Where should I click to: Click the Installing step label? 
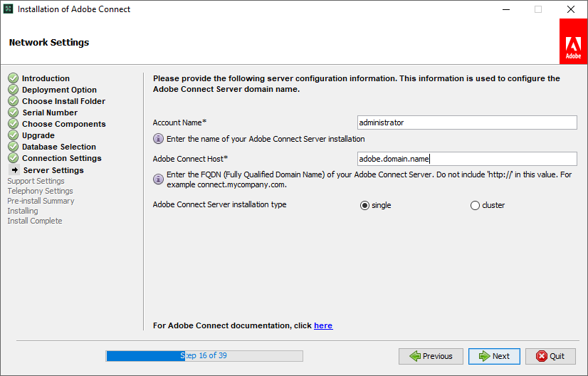(x=23, y=211)
